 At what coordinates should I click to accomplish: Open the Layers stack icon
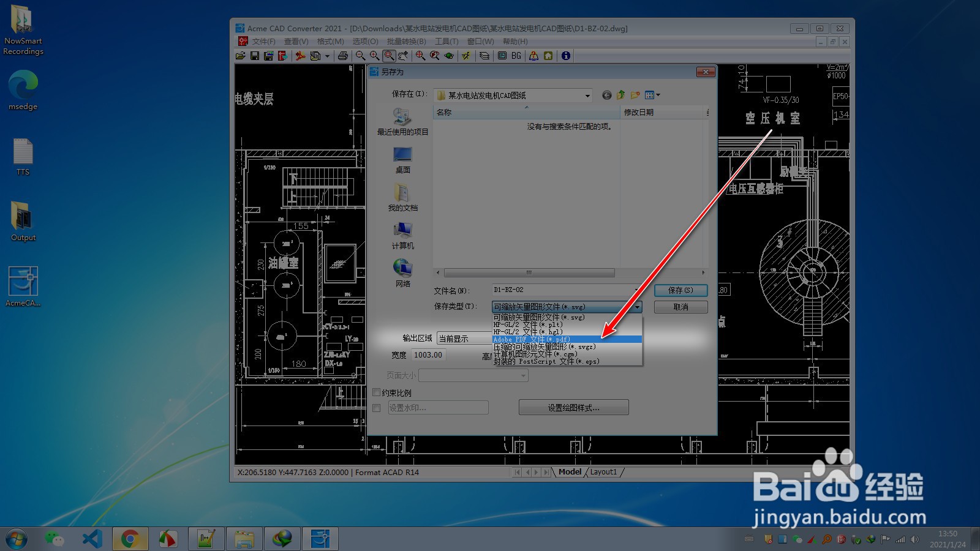(484, 56)
